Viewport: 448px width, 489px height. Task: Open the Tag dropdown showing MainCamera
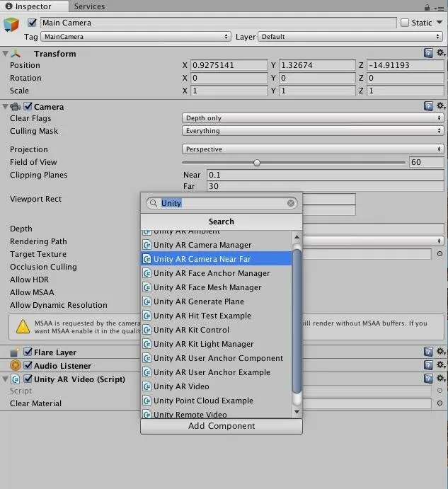(x=136, y=37)
